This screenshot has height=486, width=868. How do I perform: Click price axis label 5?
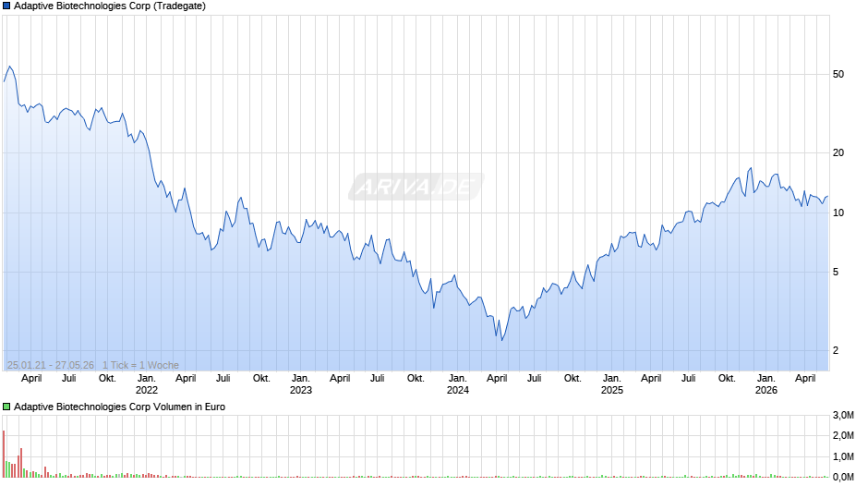click(x=836, y=272)
